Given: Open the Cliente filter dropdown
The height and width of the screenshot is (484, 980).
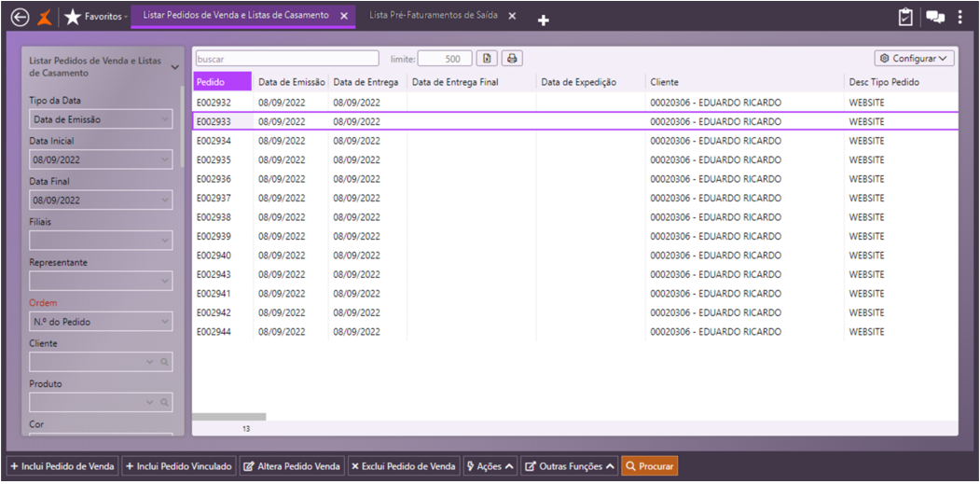Looking at the screenshot, I should pos(149,362).
